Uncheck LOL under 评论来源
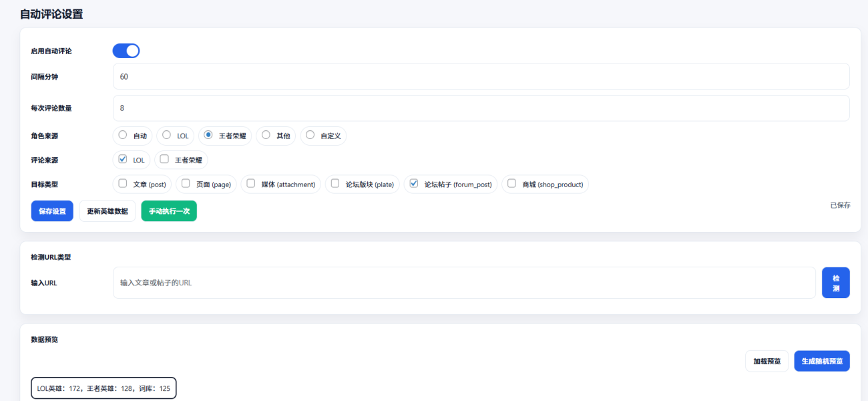Image resolution: width=868 pixels, height=401 pixels. click(123, 160)
